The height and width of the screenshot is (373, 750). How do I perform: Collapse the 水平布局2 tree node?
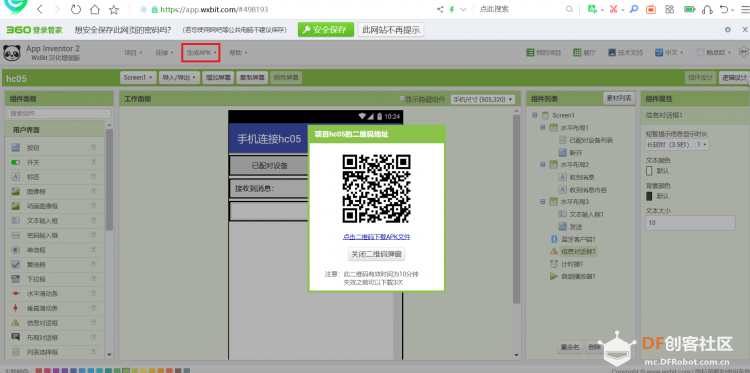543,165
